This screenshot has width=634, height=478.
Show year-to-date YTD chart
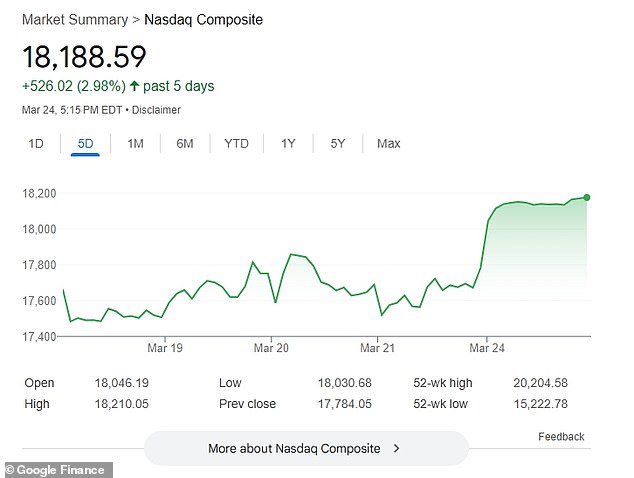tap(236, 144)
